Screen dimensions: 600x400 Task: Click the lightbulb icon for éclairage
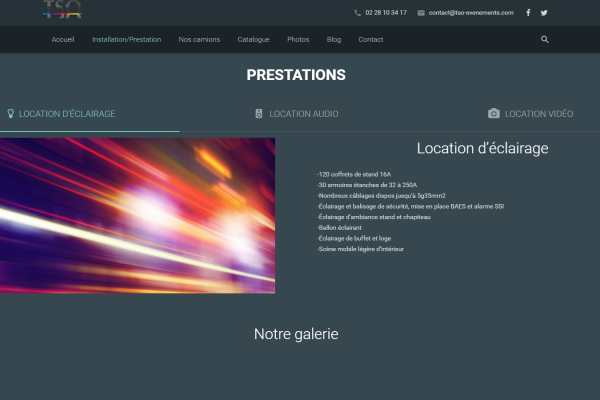tap(11, 114)
